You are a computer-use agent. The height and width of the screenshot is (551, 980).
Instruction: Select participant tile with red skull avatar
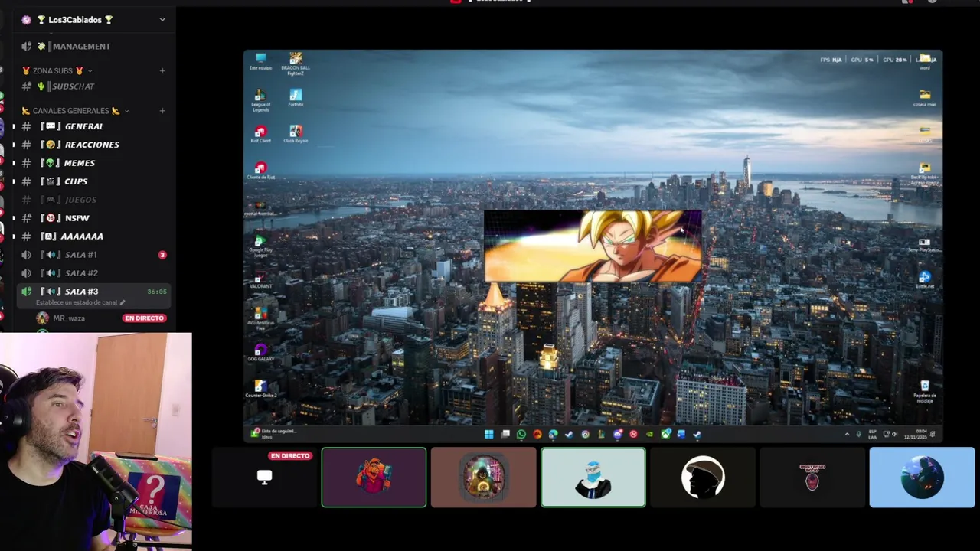point(812,478)
